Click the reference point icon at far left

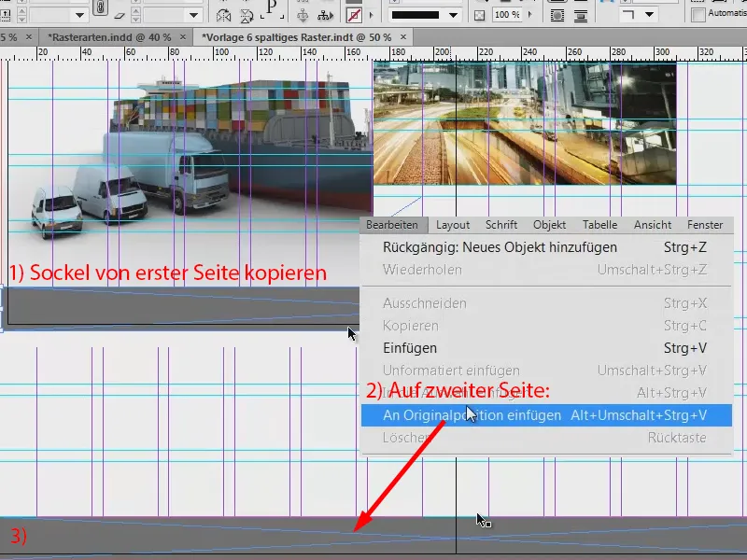(6, 15)
